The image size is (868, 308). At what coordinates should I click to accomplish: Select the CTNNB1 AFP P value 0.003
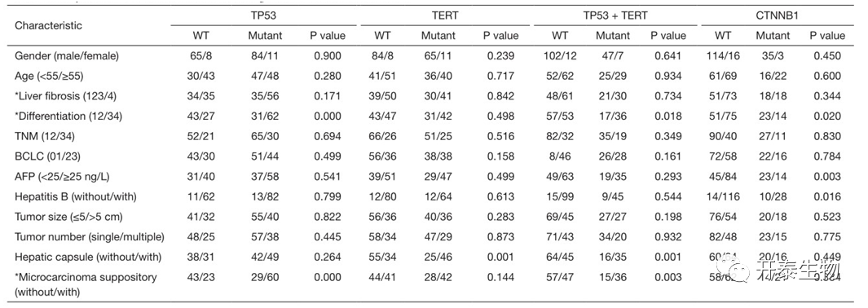tap(827, 177)
